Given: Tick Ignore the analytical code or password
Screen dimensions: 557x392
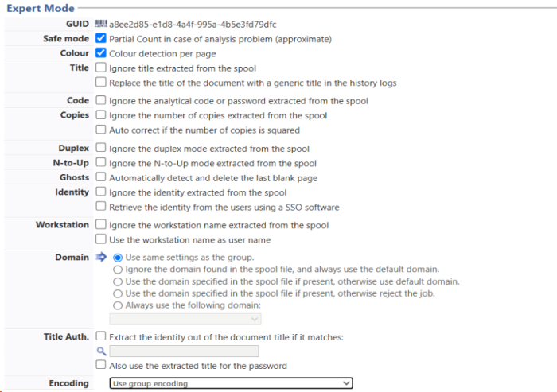Looking at the screenshot, I should pyautogui.click(x=100, y=101).
